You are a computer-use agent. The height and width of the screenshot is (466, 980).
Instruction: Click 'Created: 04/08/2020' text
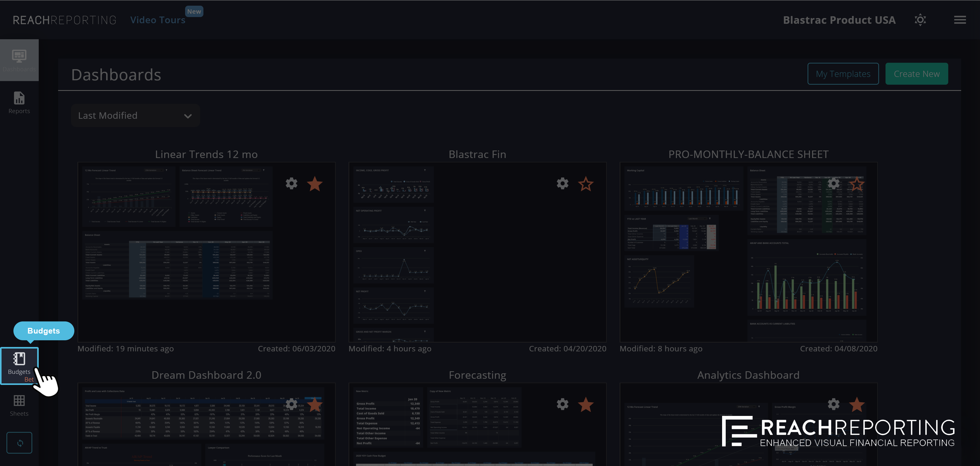tap(839, 349)
